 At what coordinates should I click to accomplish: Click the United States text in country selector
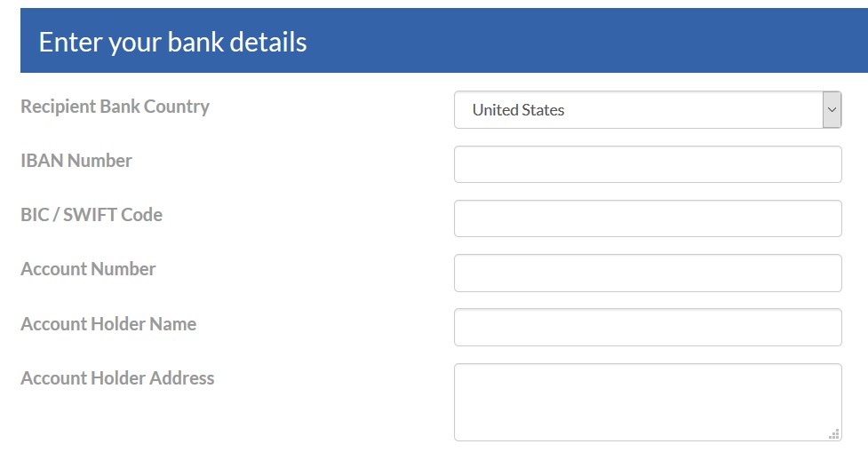tap(518, 110)
